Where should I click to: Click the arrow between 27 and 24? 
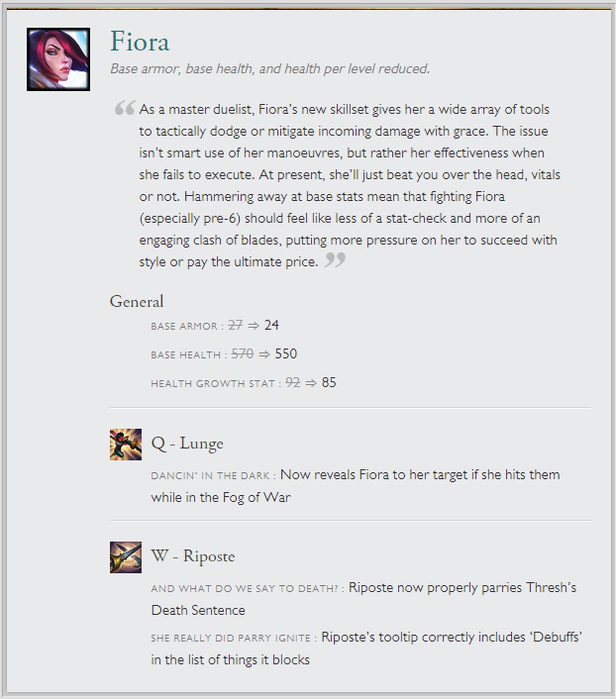tap(254, 326)
